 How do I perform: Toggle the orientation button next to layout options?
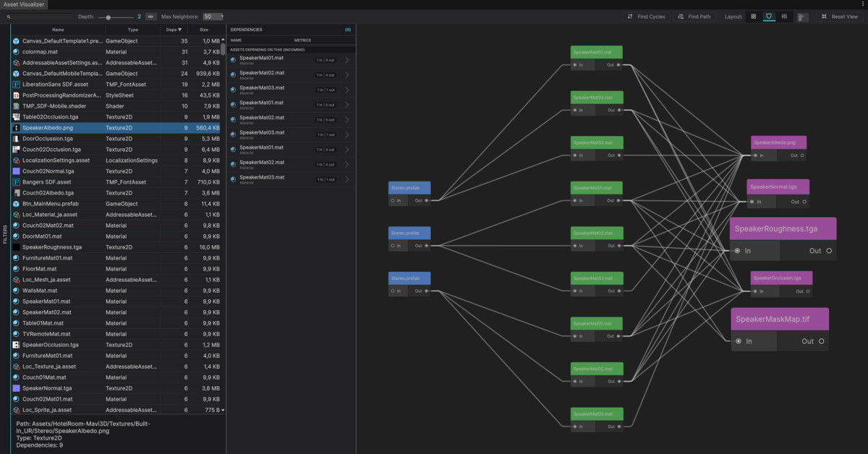pos(803,16)
